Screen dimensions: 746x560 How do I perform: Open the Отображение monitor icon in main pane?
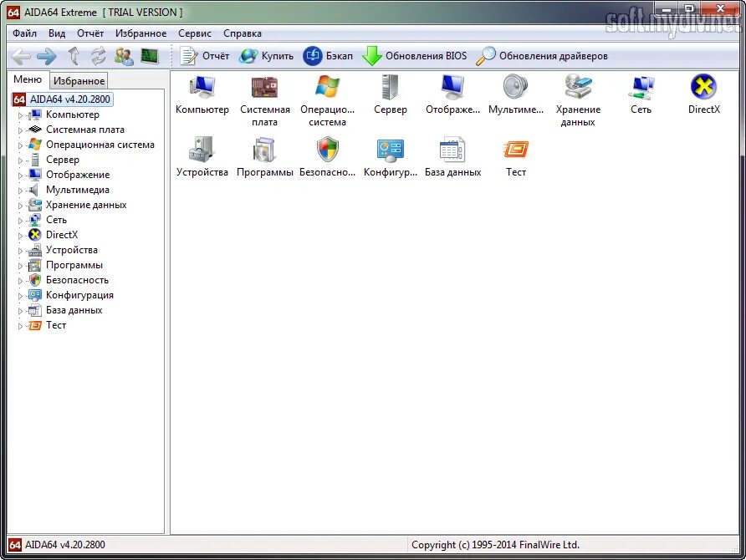452,88
